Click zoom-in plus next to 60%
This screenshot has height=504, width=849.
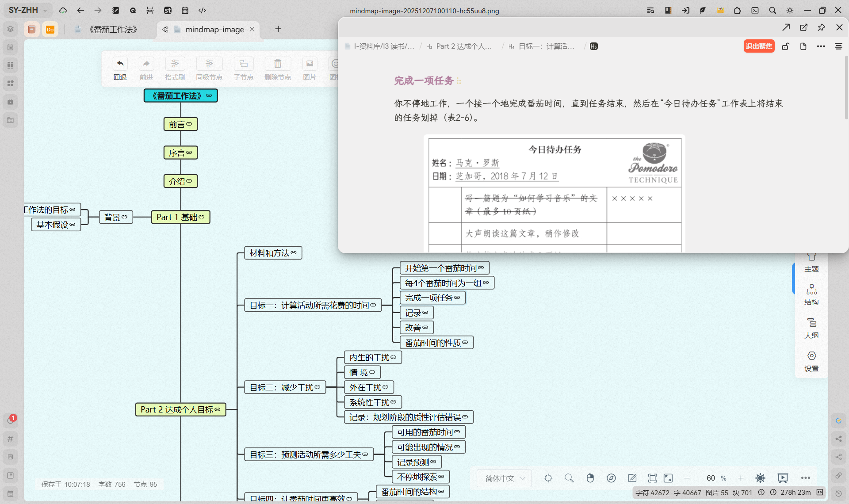(x=741, y=478)
